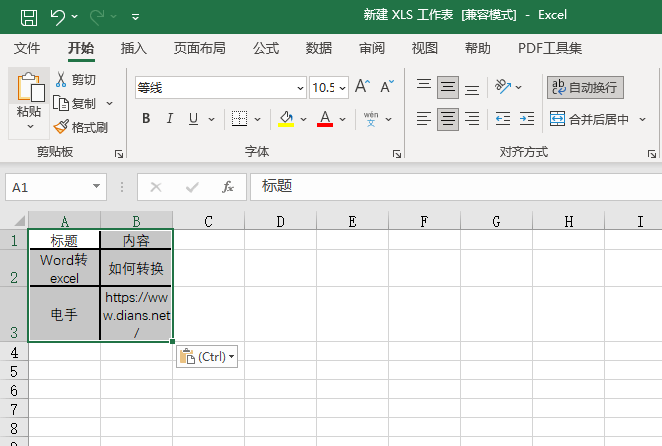662x446 pixels.
Task: Open the Paste Options (Ctrl) button
Action: [207, 357]
